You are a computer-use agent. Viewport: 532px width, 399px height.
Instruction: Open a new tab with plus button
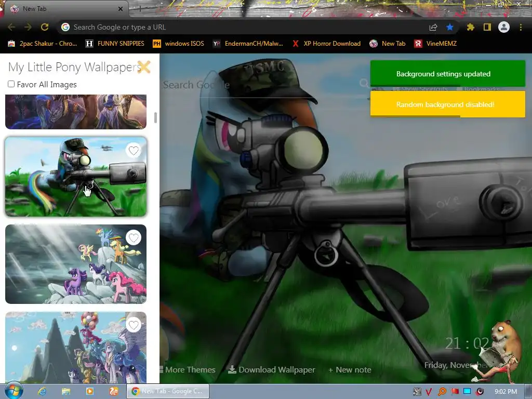(140, 9)
